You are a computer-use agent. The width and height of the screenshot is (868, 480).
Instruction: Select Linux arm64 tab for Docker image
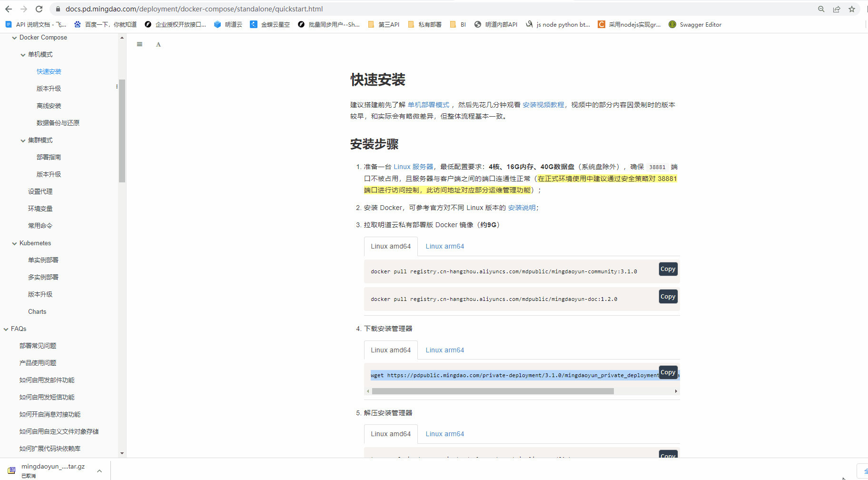[x=444, y=246]
